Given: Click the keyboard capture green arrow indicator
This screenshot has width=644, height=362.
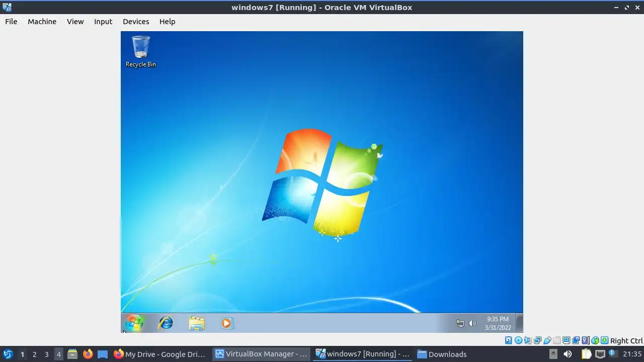Looking at the screenshot, I should (x=604, y=340).
